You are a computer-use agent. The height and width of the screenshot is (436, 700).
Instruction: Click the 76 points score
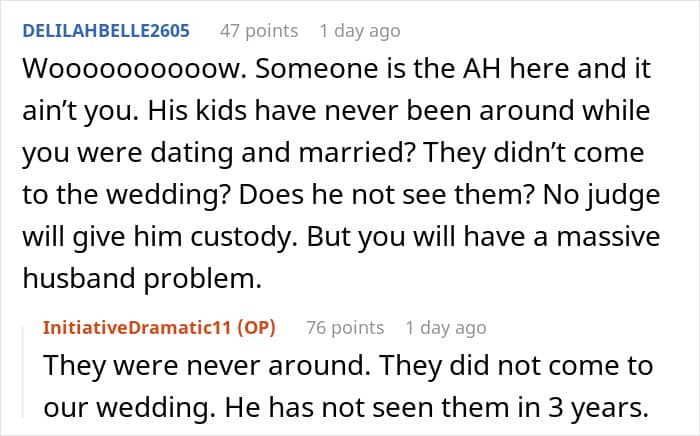pyautogui.click(x=344, y=327)
